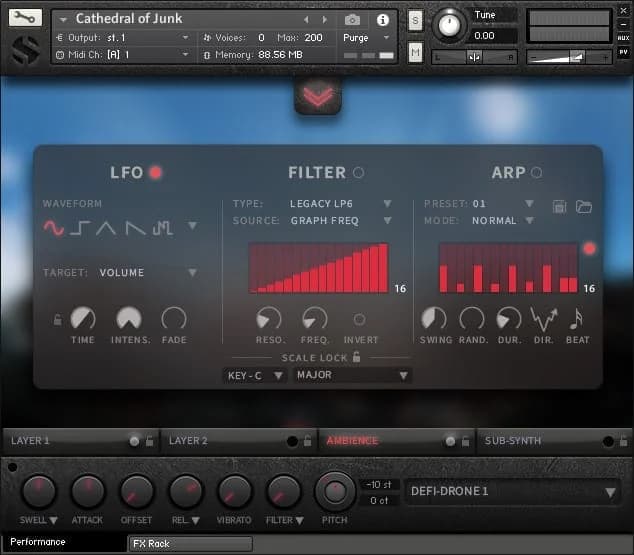Viewport: 634px width, 555px height.
Task: Toggle the LFO power button
Action: tap(155, 173)
